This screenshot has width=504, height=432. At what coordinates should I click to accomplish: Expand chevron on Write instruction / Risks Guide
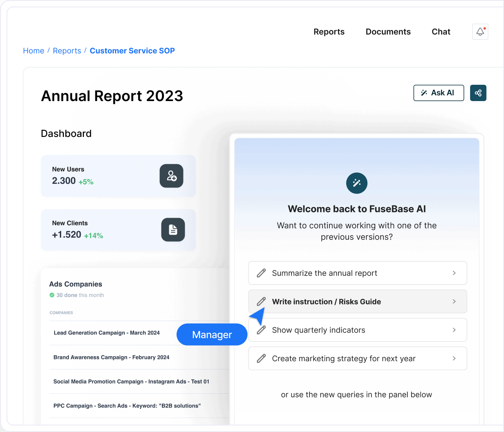tap(454, 302)
